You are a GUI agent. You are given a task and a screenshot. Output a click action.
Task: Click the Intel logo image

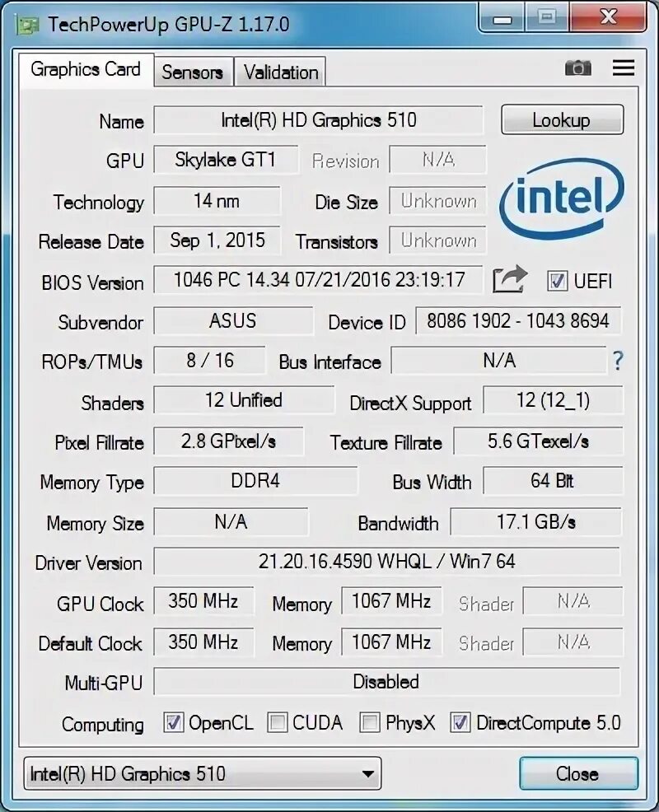point(562,198)
